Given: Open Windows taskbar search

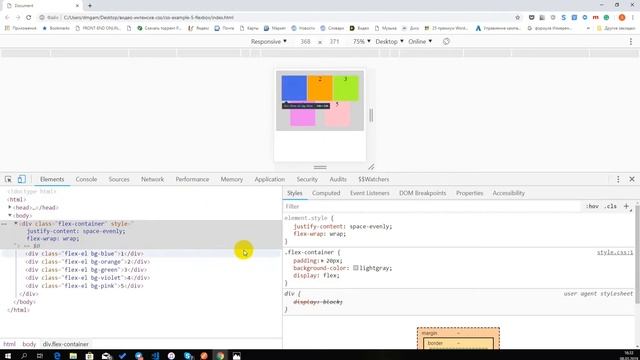Looking at the screenshot, I should pos(24,356).
